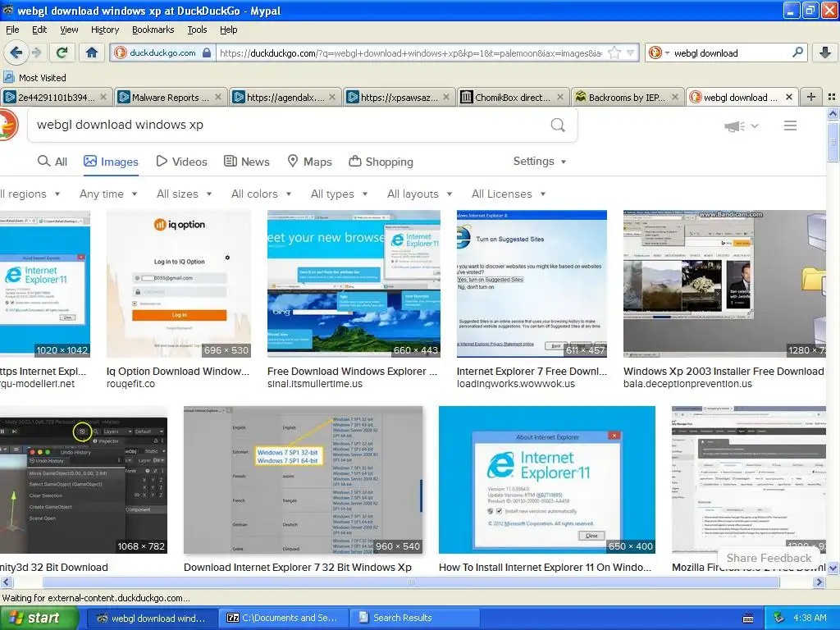
Task: Close the ChomikBox direct tab
Action: 559,97
